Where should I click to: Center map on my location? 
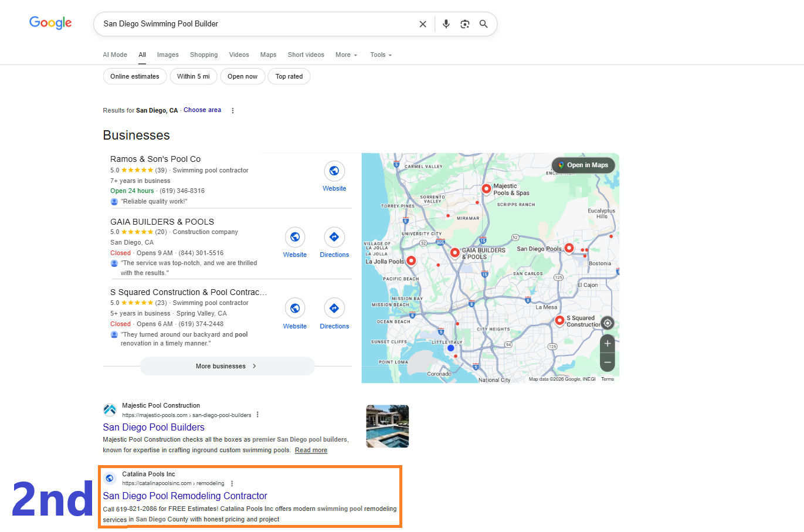608,323
